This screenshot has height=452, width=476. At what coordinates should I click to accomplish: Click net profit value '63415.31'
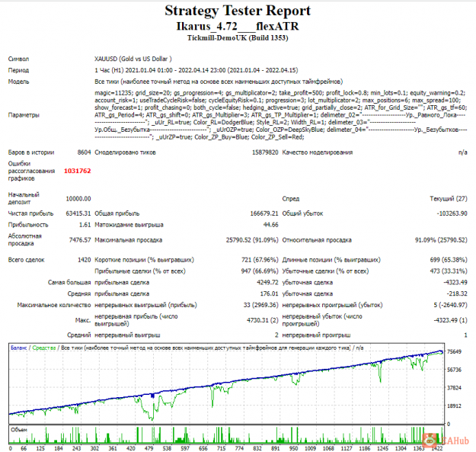(x=78, y=213)
